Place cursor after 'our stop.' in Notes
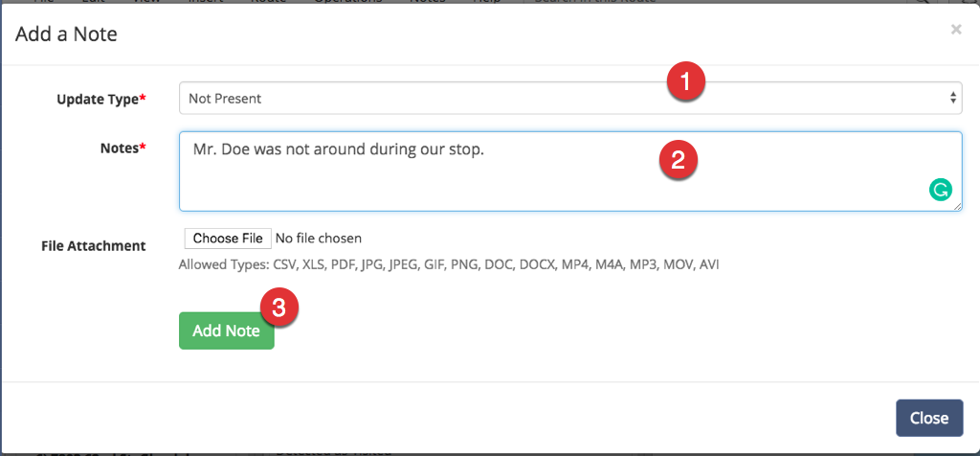 486,150
